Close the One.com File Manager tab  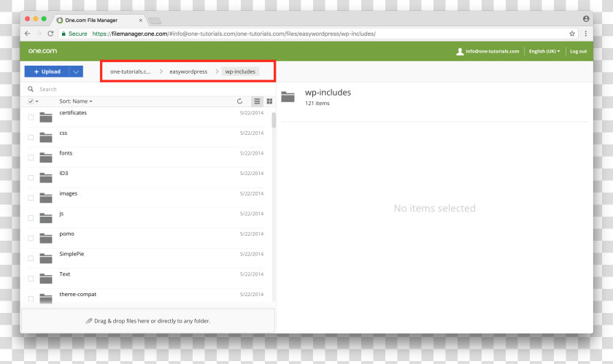(x=141, y=20)
